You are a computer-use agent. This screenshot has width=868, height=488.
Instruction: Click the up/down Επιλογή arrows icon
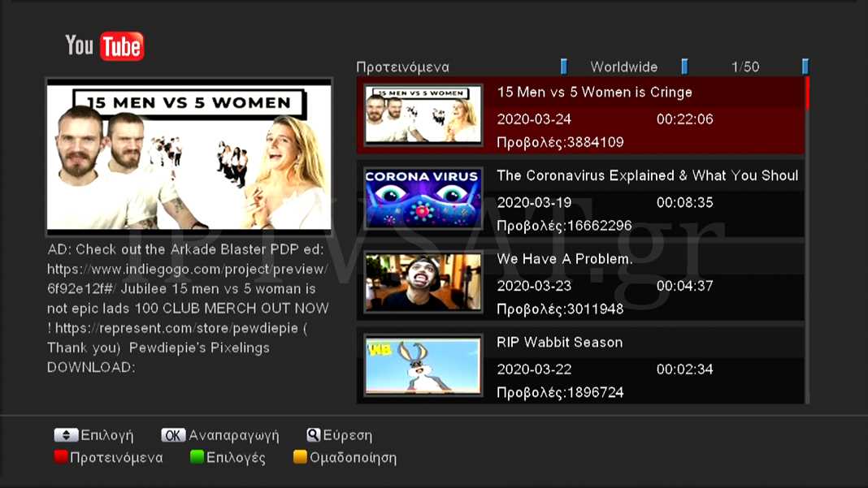click(x=66, y=435)
